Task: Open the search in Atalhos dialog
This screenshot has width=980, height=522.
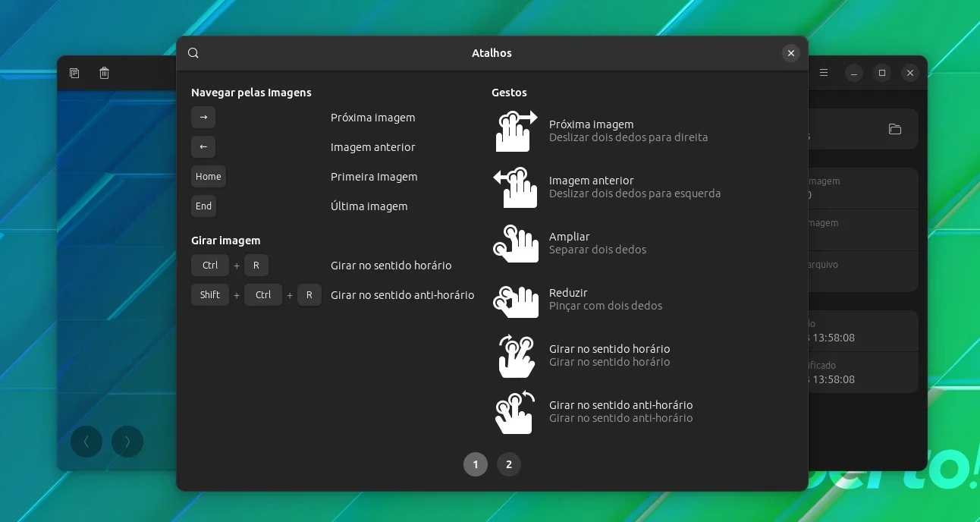Action: 193,53
